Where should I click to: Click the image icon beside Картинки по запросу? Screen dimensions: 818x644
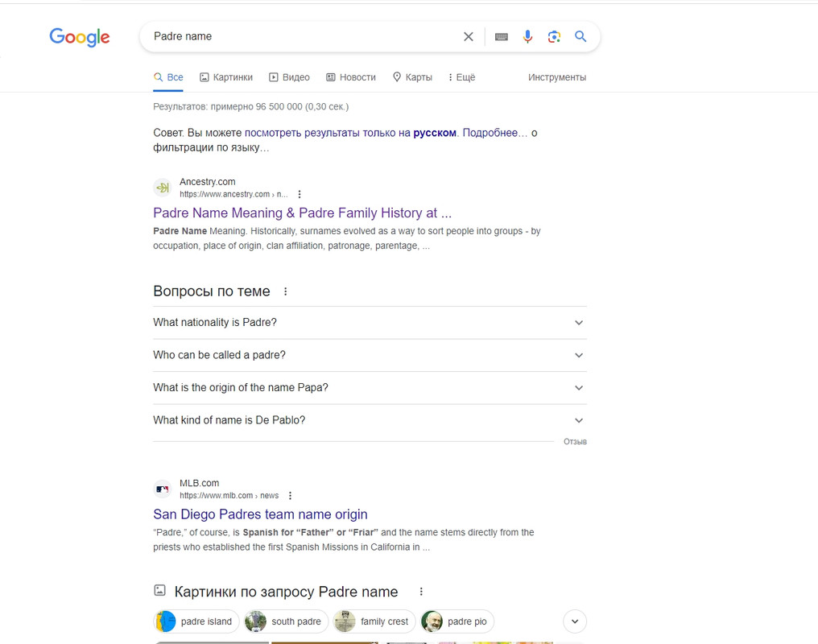[x=159, y=591]
